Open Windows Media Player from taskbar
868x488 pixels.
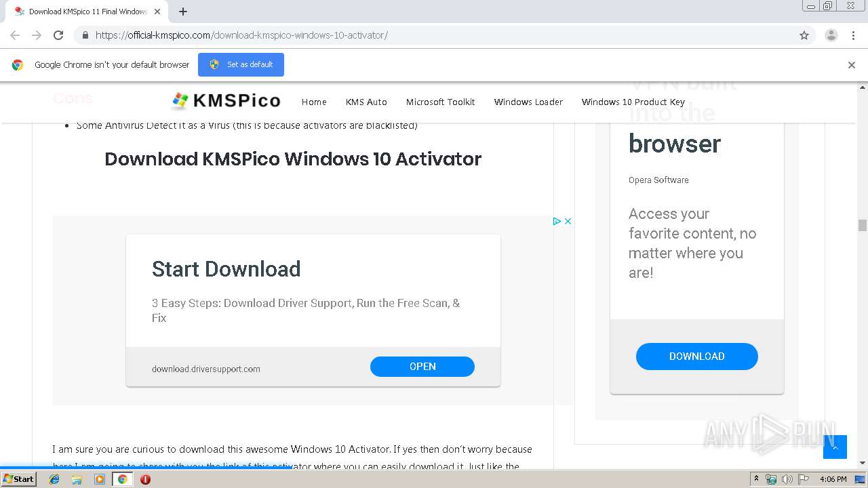click(x=100, y=479)
